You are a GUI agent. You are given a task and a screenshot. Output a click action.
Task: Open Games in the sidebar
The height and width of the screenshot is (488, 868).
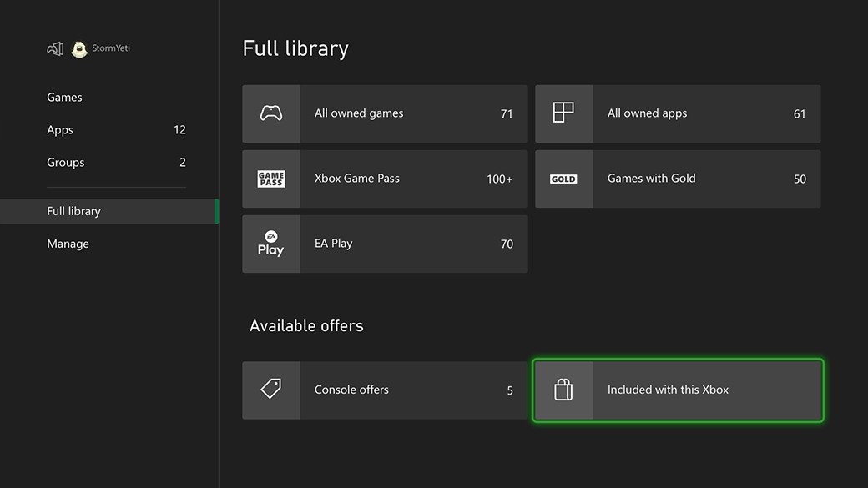coord(64,98)
